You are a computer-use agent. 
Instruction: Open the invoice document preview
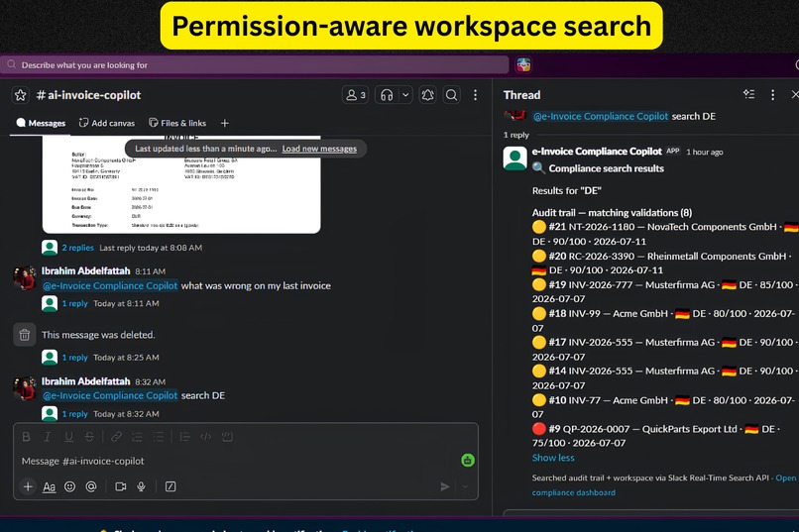(181, 184)
